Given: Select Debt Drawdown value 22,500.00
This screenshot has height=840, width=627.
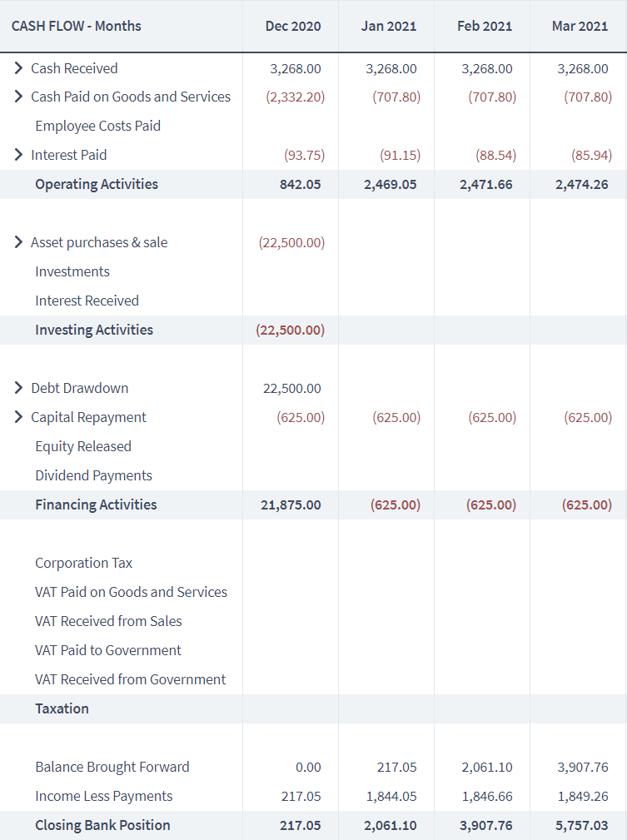Looking at the screenshot, I should 292,389.
